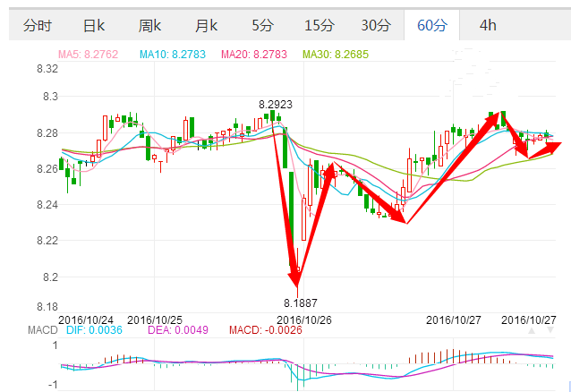Show the 月k chart view
The width and height of the screenshot is (571, 392).
(207, 25)
